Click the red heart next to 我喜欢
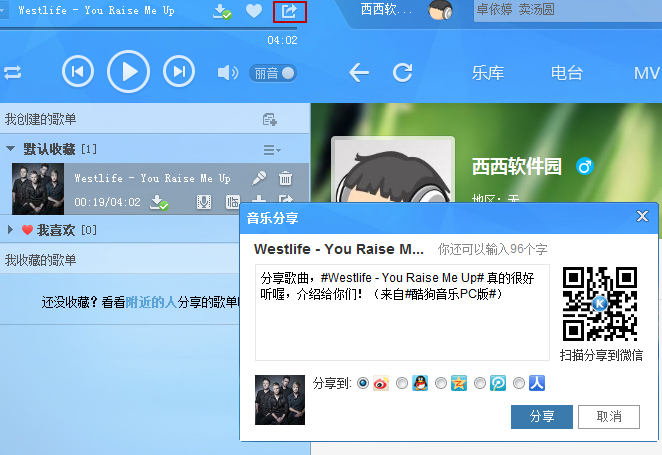Viewport: 662px width, 455px height. [27, 230]
